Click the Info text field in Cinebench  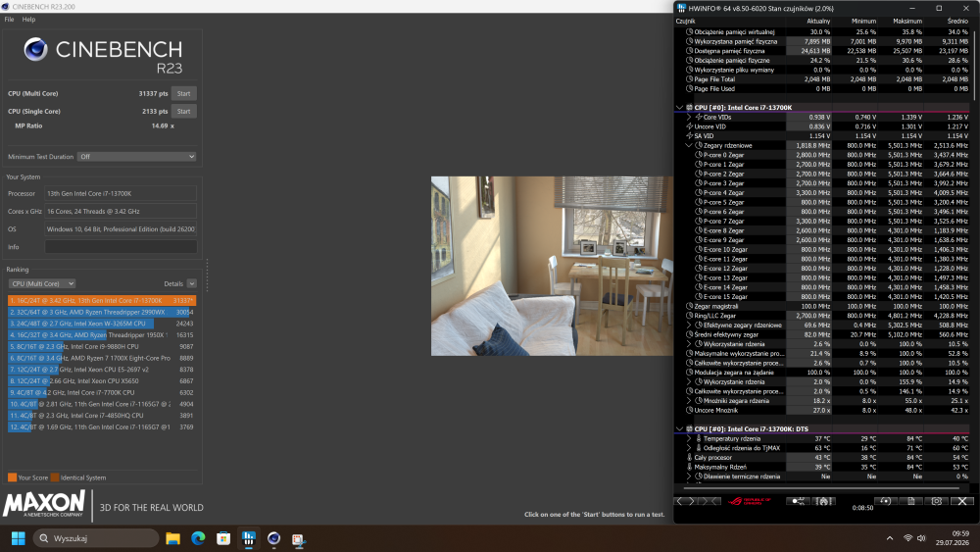(x=121, y=247)
